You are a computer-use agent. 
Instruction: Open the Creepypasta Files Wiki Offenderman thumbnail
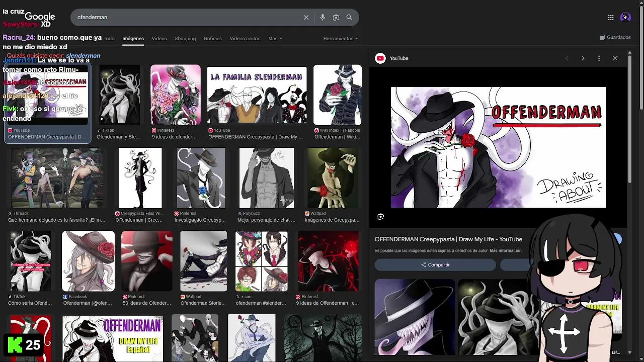[x=140, y=178]
